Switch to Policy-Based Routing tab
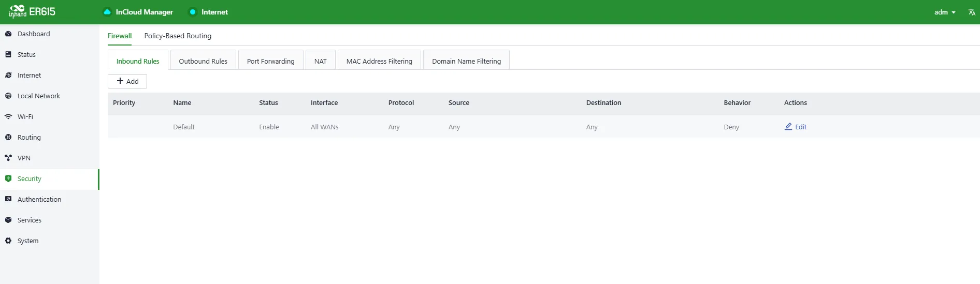 pos(178,36)
